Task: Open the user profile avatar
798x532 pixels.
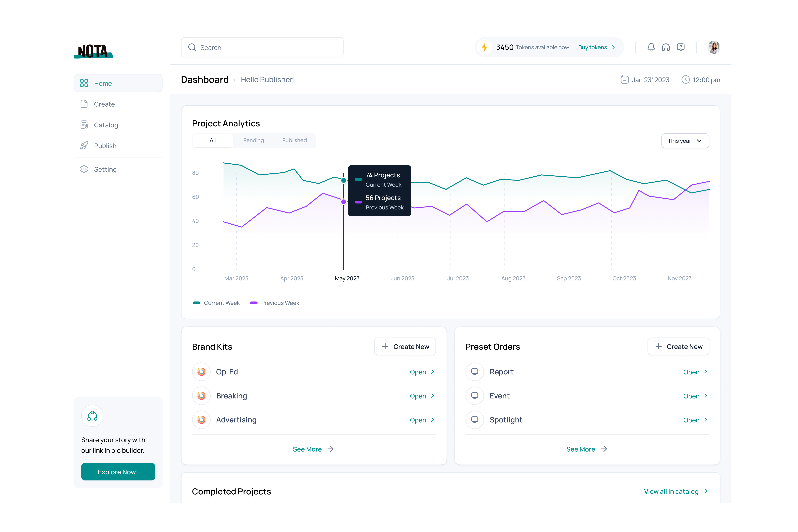Action: (714, 47)
